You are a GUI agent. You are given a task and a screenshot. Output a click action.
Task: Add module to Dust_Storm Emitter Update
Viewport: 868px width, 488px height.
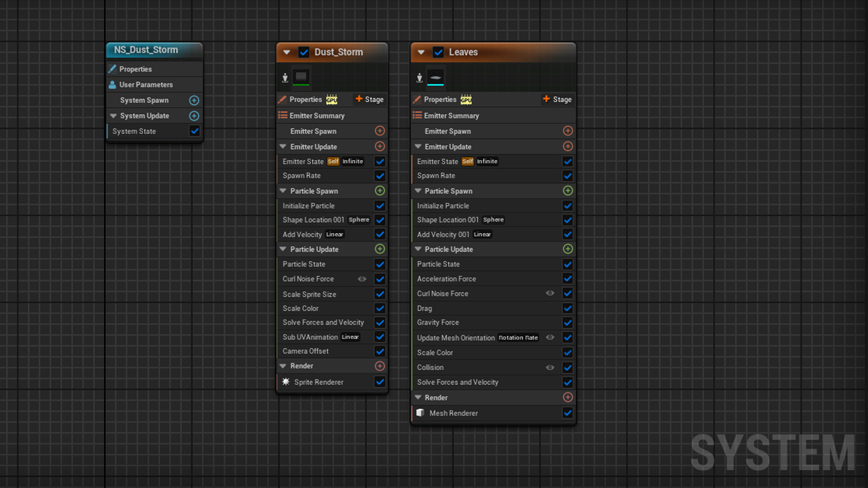click(x=380, y=146)
